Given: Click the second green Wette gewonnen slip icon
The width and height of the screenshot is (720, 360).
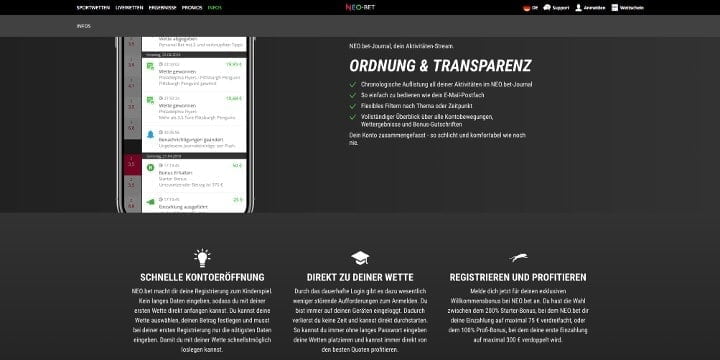Looking at the screenshot, I should click(150, 100).
